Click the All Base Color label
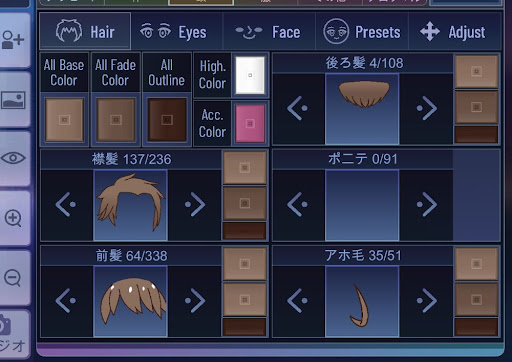 pyautogui.click(x=64, y=72)
